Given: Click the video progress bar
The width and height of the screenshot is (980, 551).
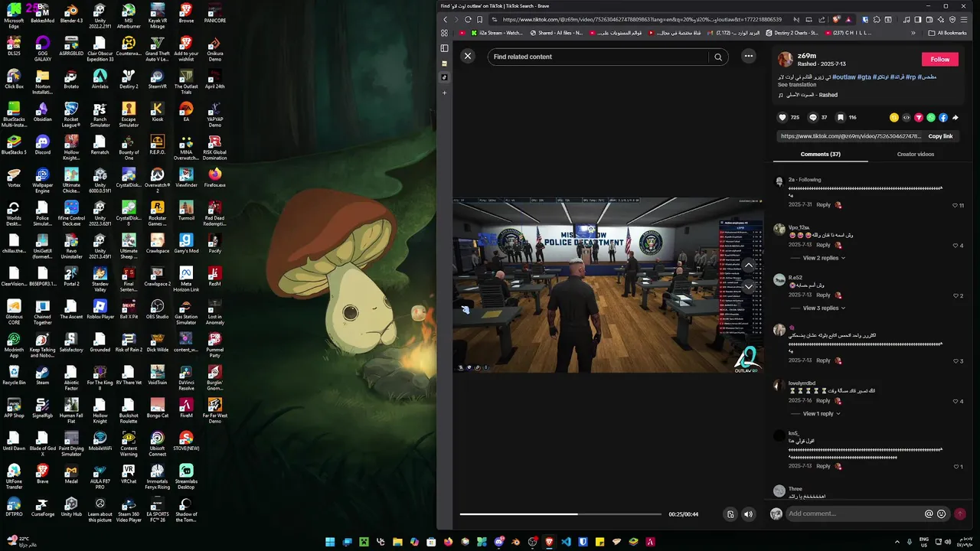Looking at the screenshot, I should point(560,514).
